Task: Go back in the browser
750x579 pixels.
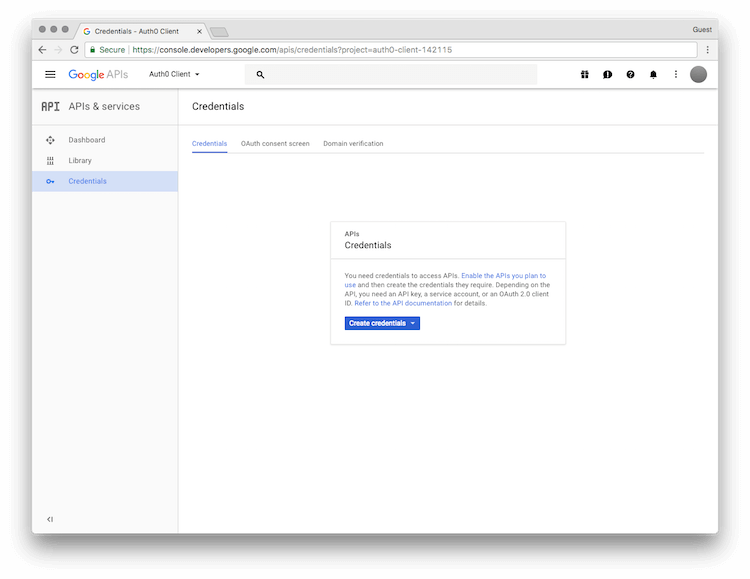Action: click(x=43, y=50)
